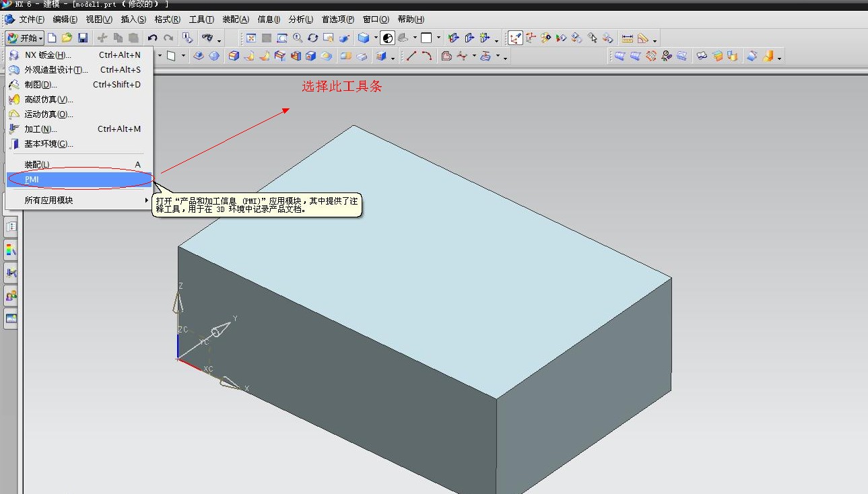Image resolution: width=868 pixels, height=494 pixels.
Task: Open the 工具(T) menu
Action: pos(201,20)
